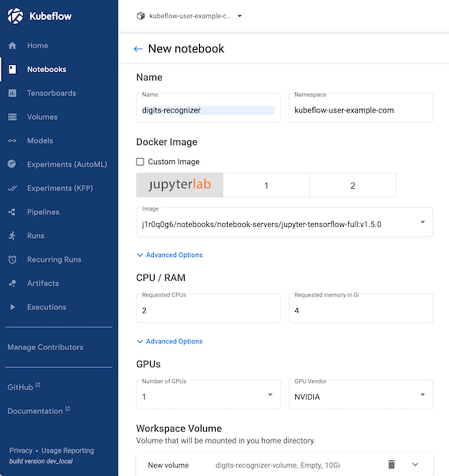Screen dimensions: 449x476
Task: Open Volumes from the sidebar menu
Action: point(42,117)
